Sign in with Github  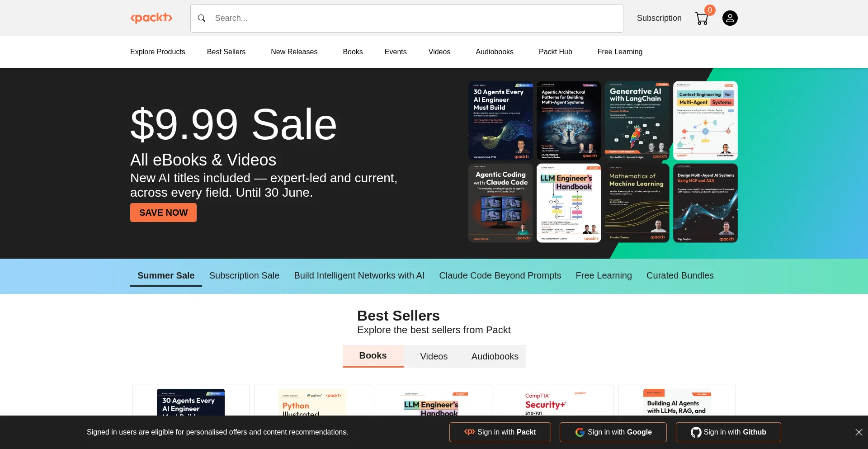[728, 432]
